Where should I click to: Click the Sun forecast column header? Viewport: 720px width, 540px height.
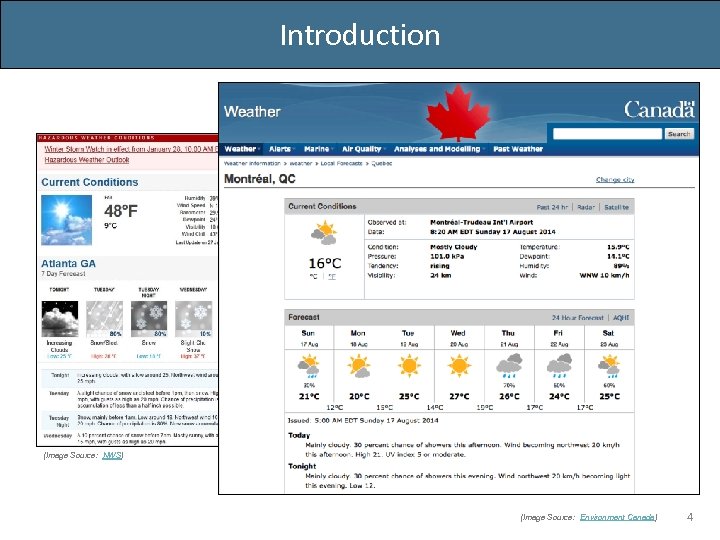[x=308, y=333]
